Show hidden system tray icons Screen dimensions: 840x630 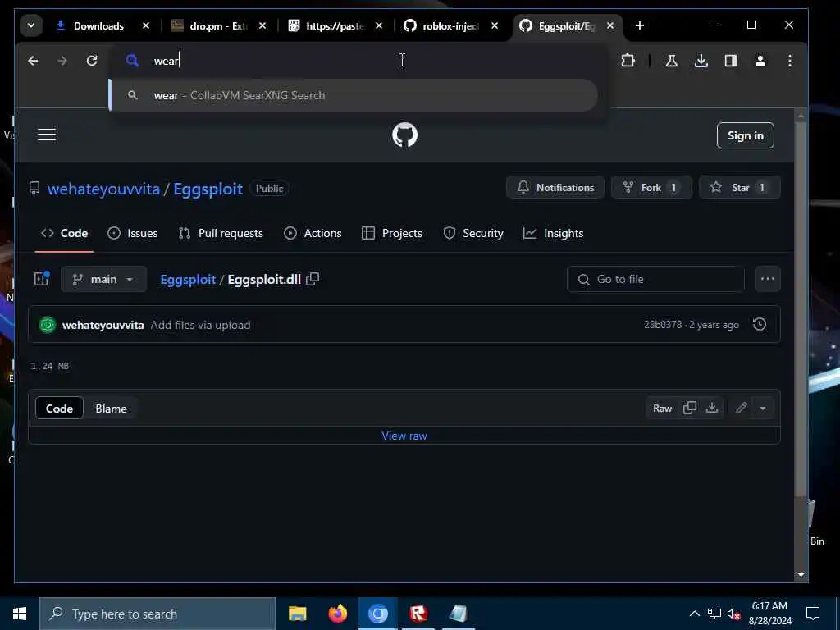tap(694, 614)
